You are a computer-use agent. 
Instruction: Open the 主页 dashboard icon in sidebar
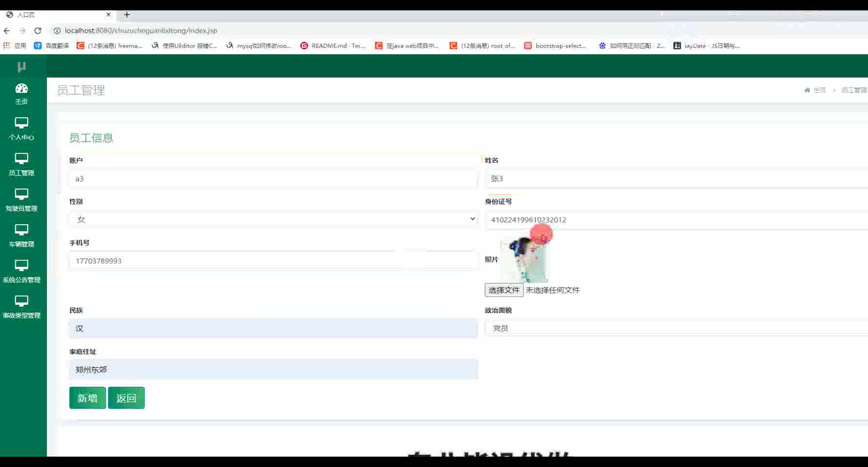21,93
